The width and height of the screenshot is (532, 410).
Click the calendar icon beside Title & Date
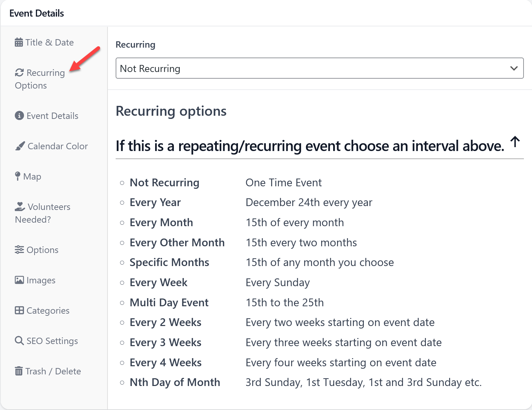[19, 42]
